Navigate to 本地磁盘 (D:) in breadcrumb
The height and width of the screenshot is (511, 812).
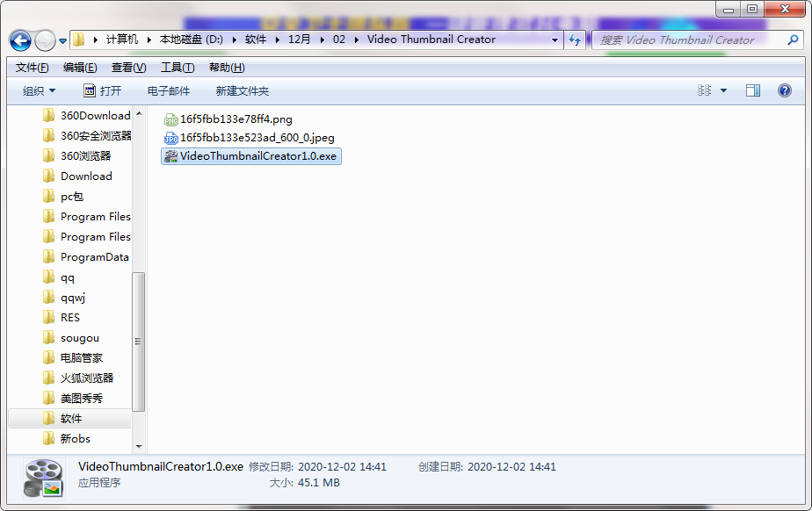[191, 40]
